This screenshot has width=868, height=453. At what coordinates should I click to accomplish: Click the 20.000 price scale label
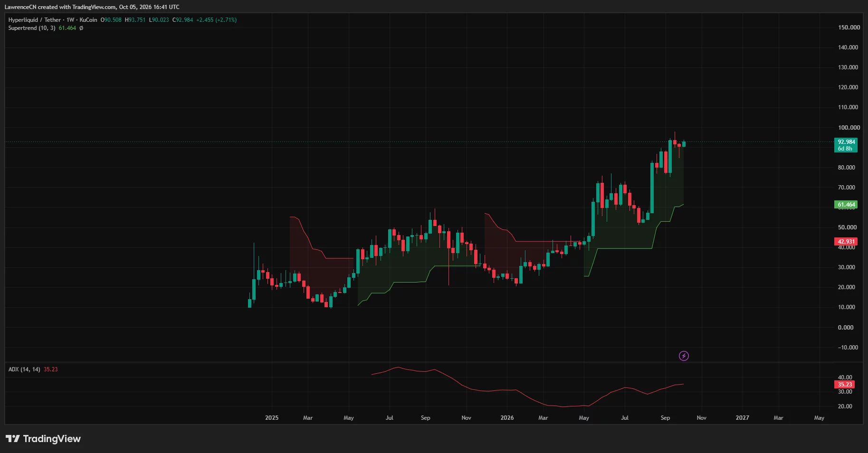pos(847,287)
